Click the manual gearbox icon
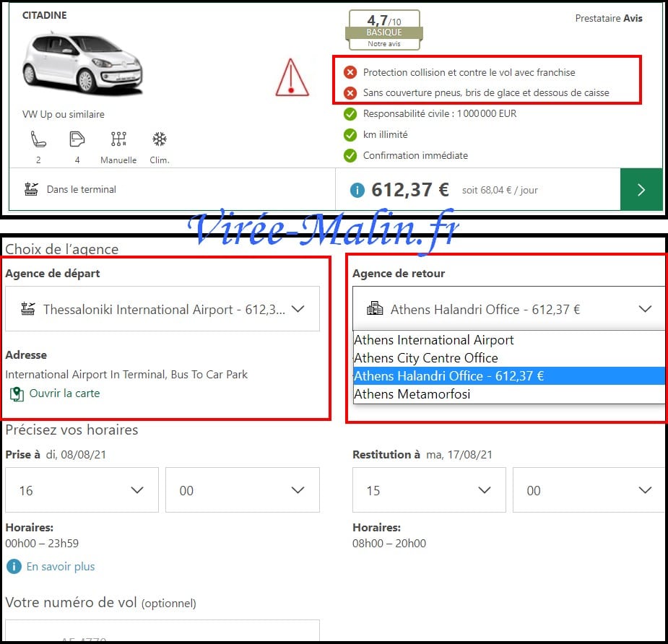Screen dimensions: 668x644 118,139
